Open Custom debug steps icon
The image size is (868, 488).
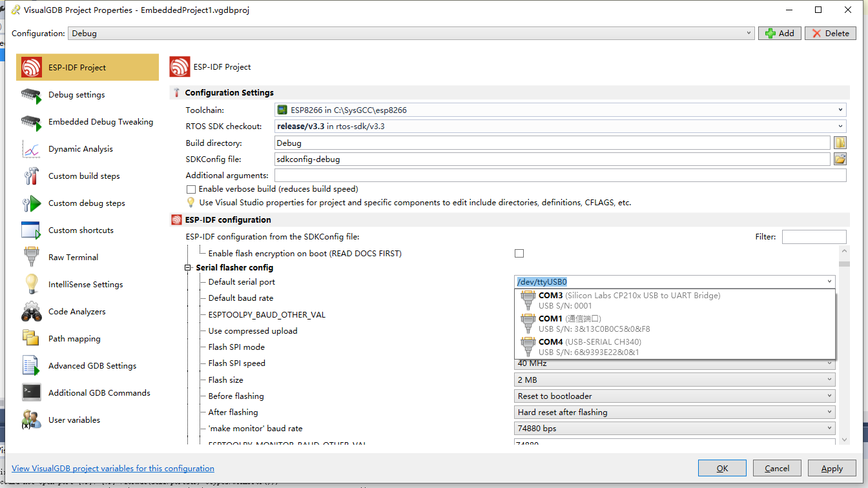click(31, 203)
